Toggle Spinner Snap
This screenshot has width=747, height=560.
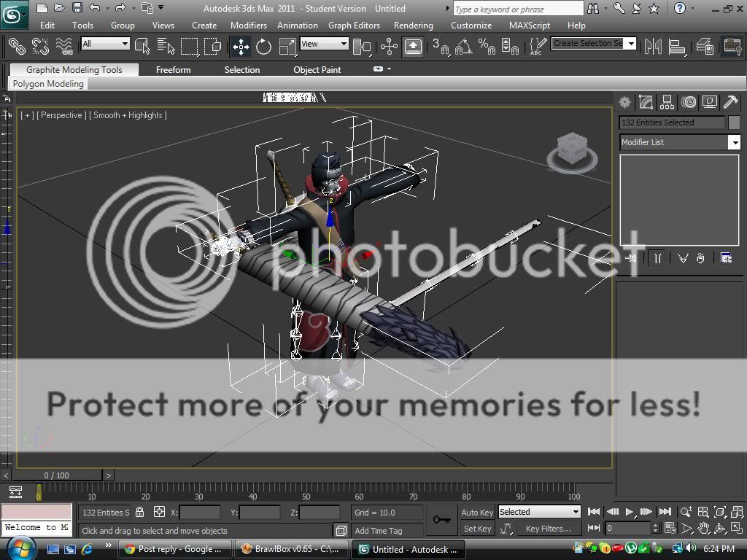[x=510, y=46]
